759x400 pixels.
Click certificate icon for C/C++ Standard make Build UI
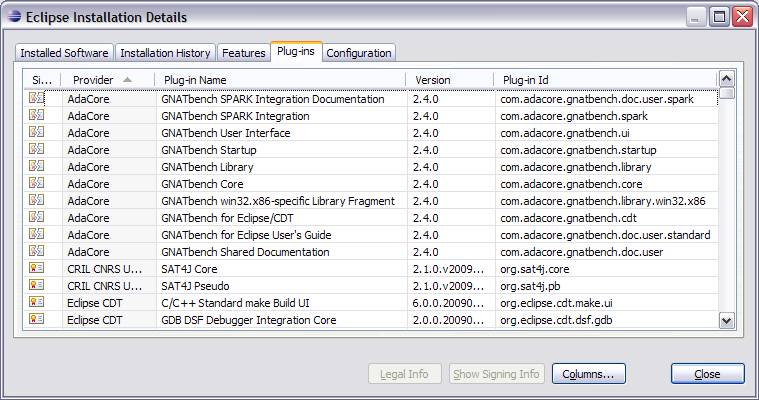(36, 301)
